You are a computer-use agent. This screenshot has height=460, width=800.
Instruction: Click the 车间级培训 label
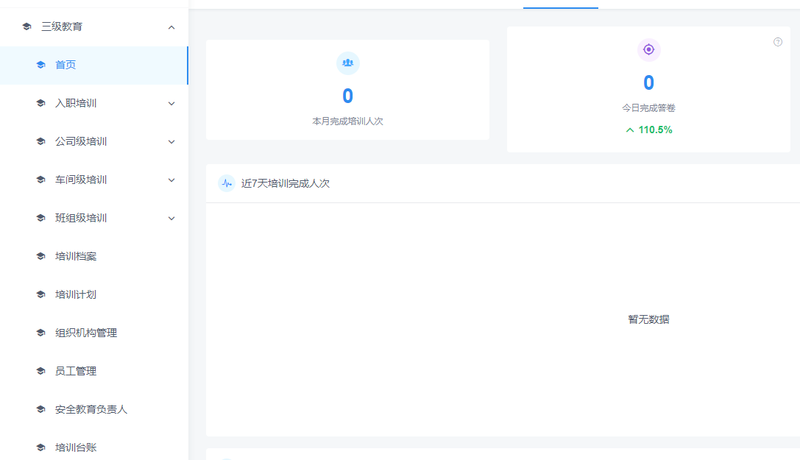tap(81, 180)
